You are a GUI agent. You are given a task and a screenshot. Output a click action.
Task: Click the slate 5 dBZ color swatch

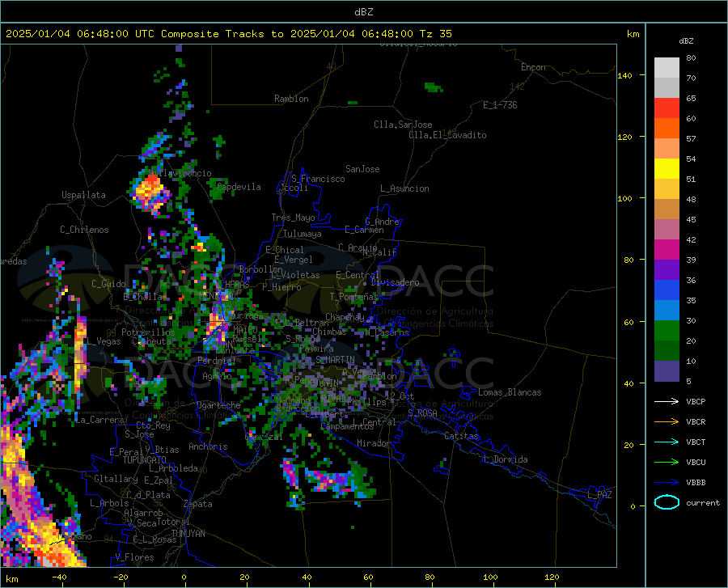click(x=667, y=371)
